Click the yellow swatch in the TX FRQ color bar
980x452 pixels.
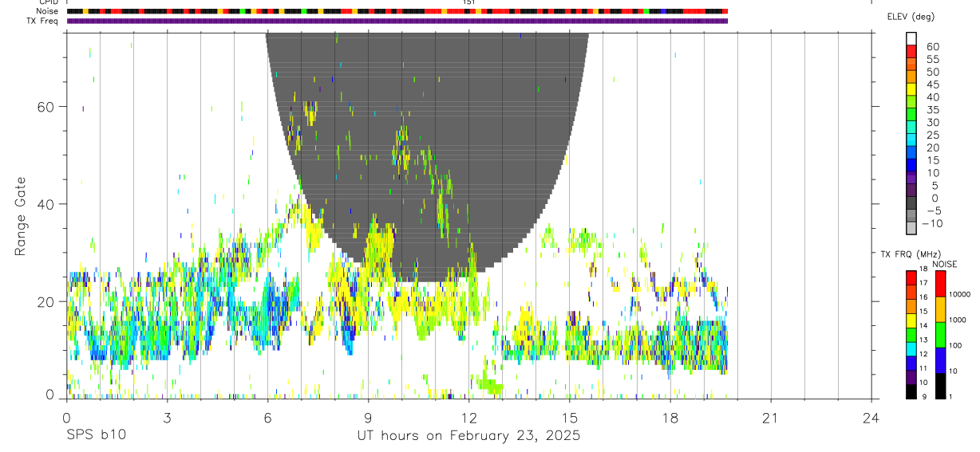click(x=911, y=320)
